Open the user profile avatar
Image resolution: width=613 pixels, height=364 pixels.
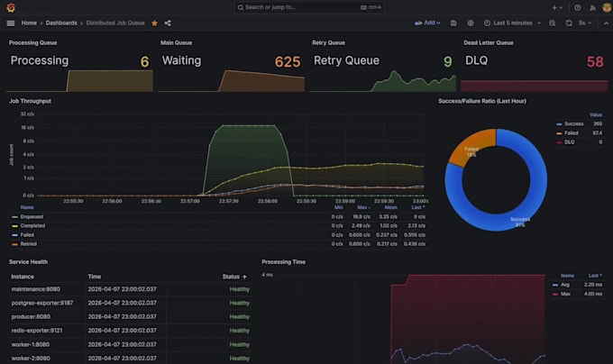pos(607,7)
